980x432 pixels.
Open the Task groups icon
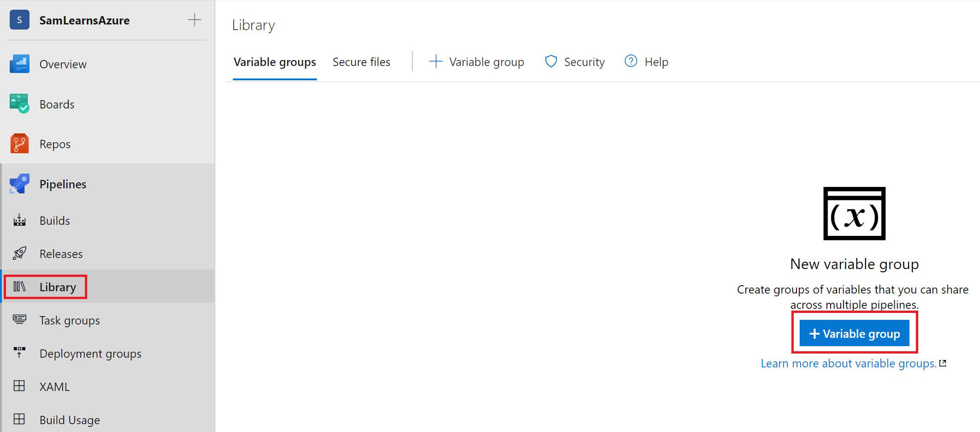tap(19, 320)
